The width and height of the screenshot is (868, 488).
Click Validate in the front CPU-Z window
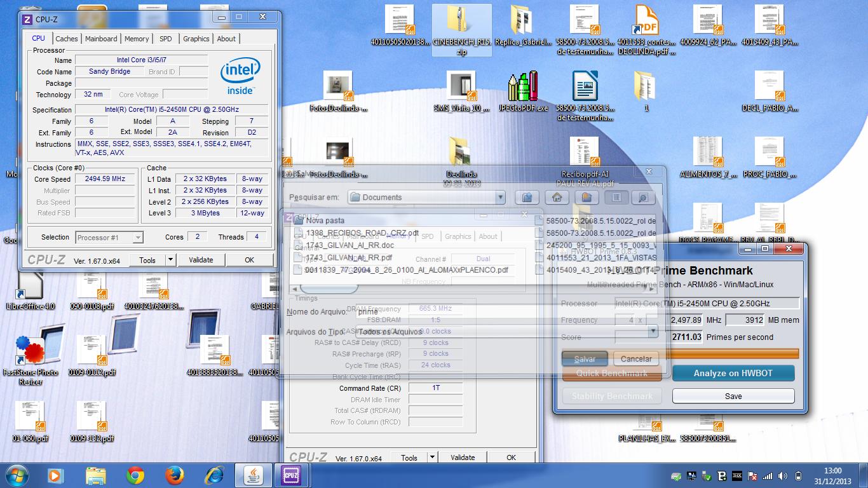point(201,260)
